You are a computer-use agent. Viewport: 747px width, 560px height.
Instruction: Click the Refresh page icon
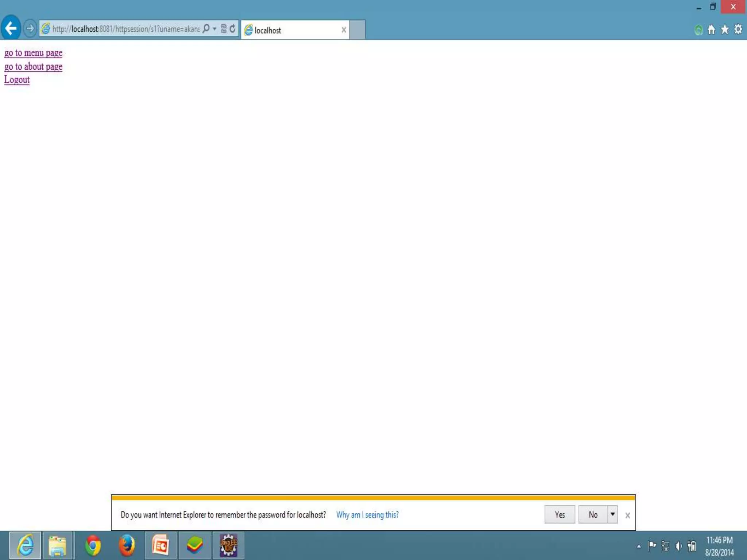tap(232, 28)
